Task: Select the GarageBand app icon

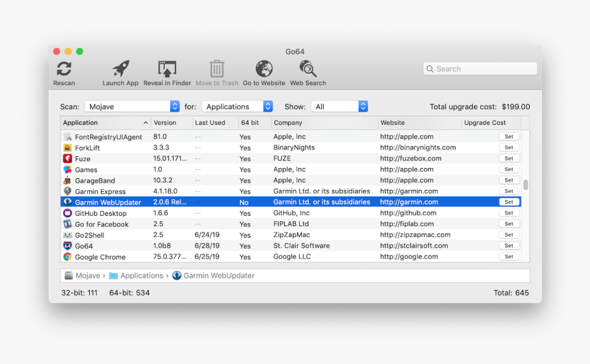Action: coord(67,180)
